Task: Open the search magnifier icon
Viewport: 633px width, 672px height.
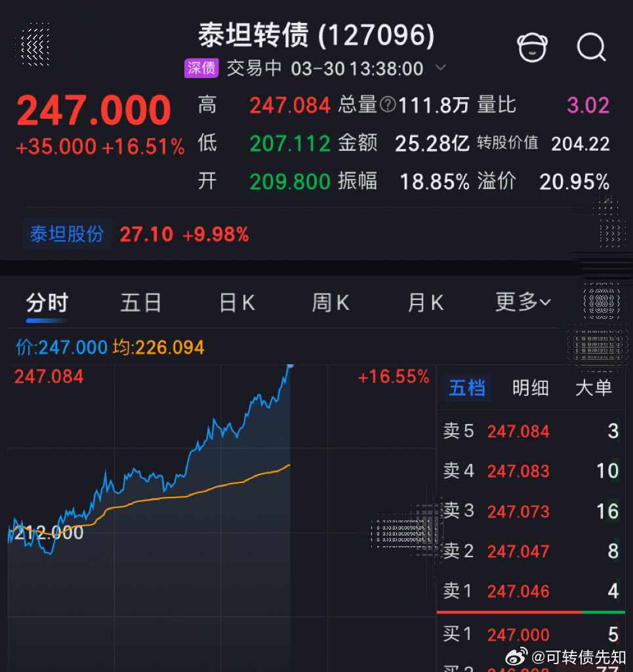Action: click(x=592, y=47)
